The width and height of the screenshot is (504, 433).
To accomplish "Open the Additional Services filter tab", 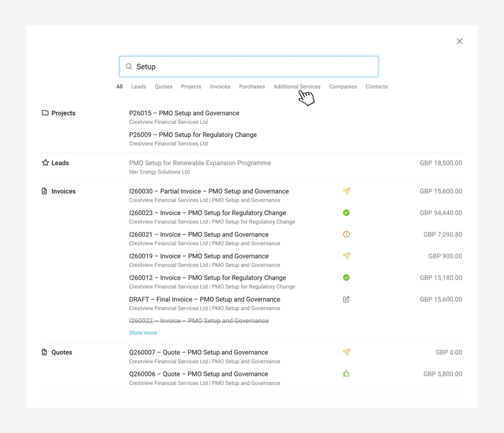I will pos(297,87).
